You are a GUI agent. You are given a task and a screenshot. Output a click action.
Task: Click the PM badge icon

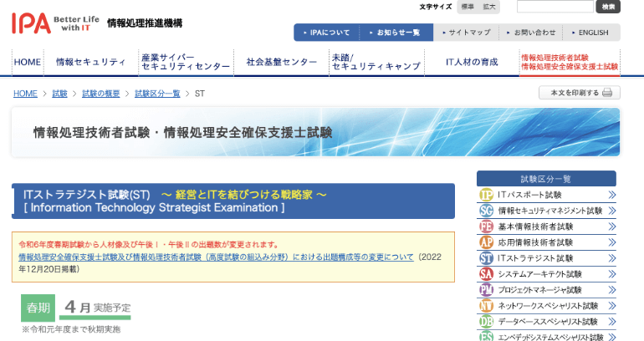coord(486,290)
